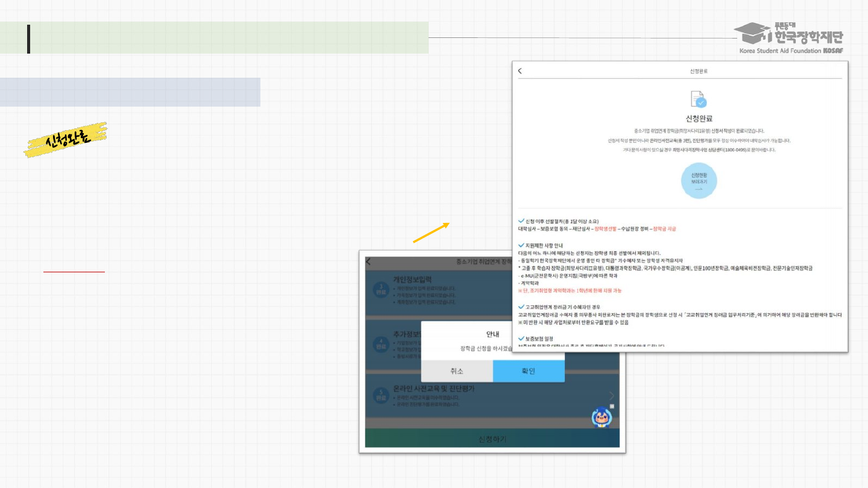Click the completed document checkmark icon
This screenshot has width=868, height=488.
point(698,100)
